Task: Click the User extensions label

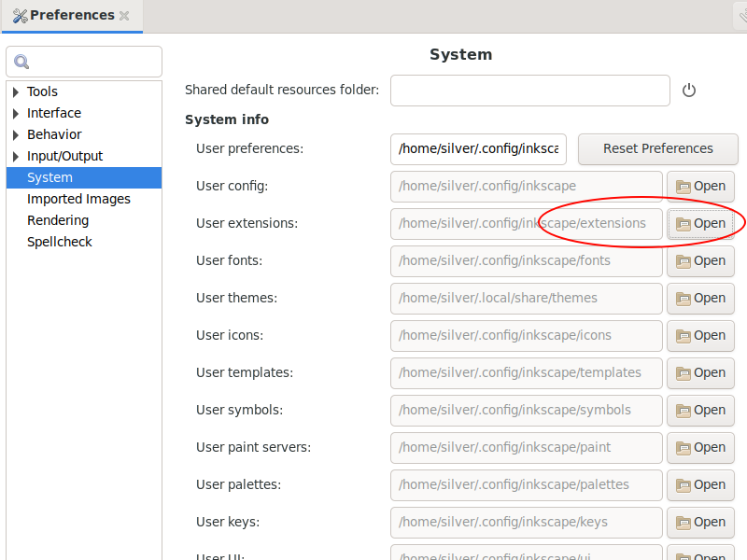Action: [247, 223]
